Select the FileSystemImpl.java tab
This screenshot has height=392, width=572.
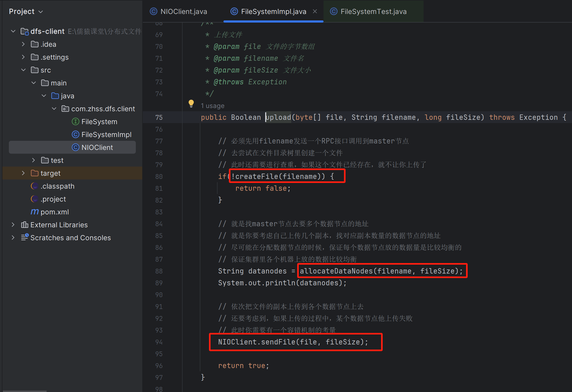(x=273, y=12)
